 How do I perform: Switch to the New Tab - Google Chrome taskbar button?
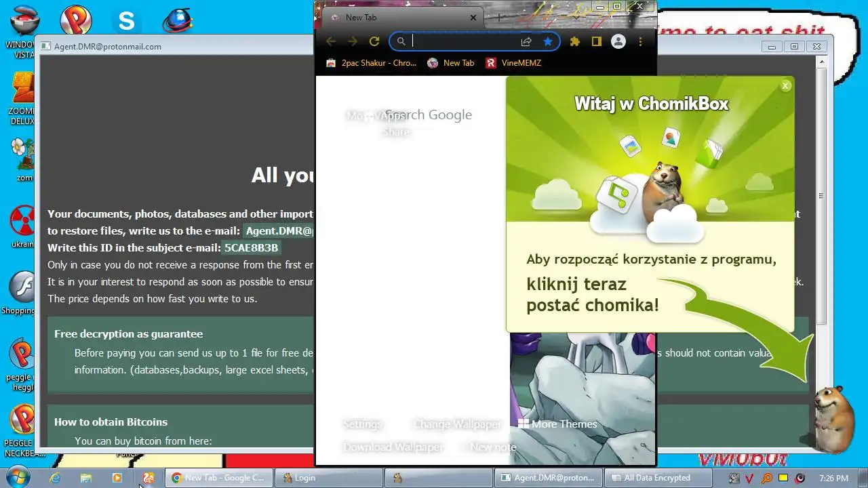tap(220, 478)
